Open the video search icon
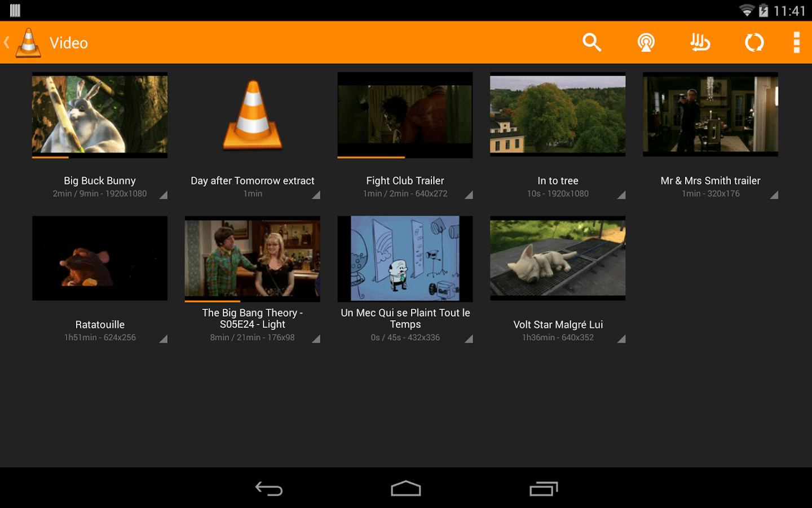This screenshot has height=508, width=812. coord(592,42)
